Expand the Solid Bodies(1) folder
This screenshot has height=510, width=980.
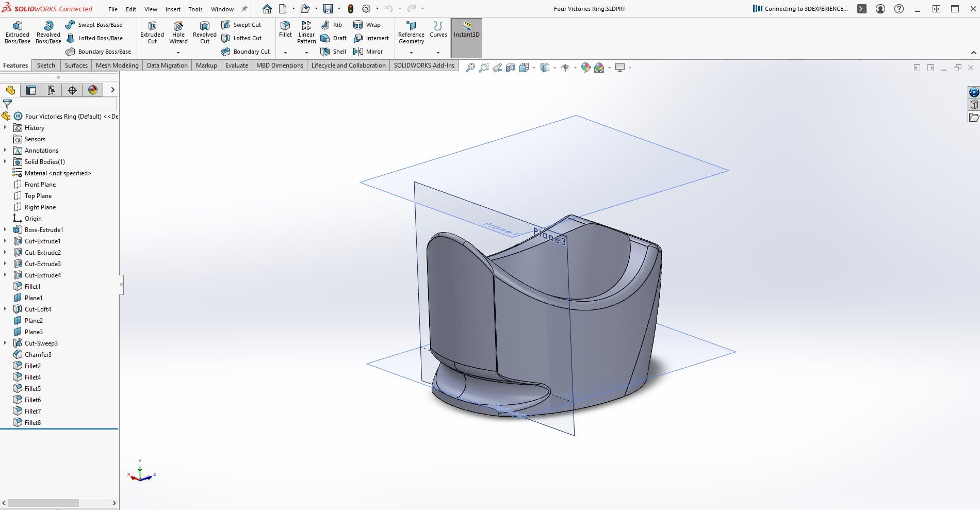(5, 161)
